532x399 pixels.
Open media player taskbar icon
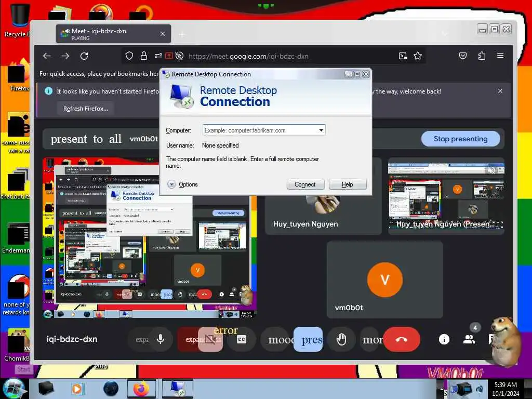coord(77,389)
